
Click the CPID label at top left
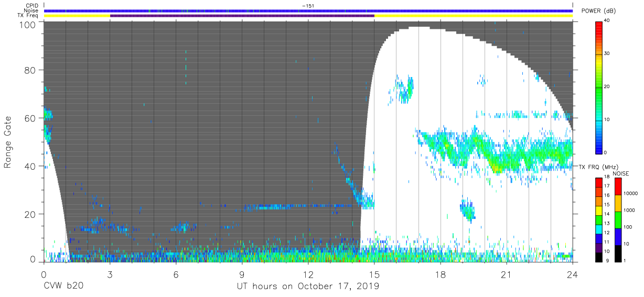tap(31, 6)
